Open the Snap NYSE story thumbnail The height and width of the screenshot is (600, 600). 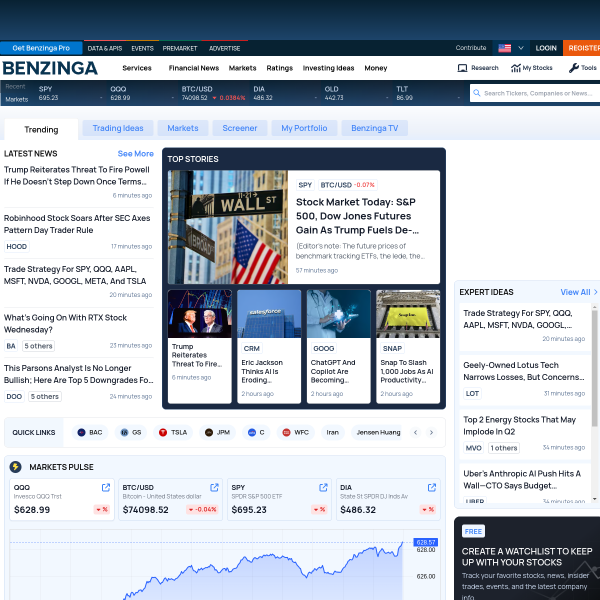click(408, 314)
